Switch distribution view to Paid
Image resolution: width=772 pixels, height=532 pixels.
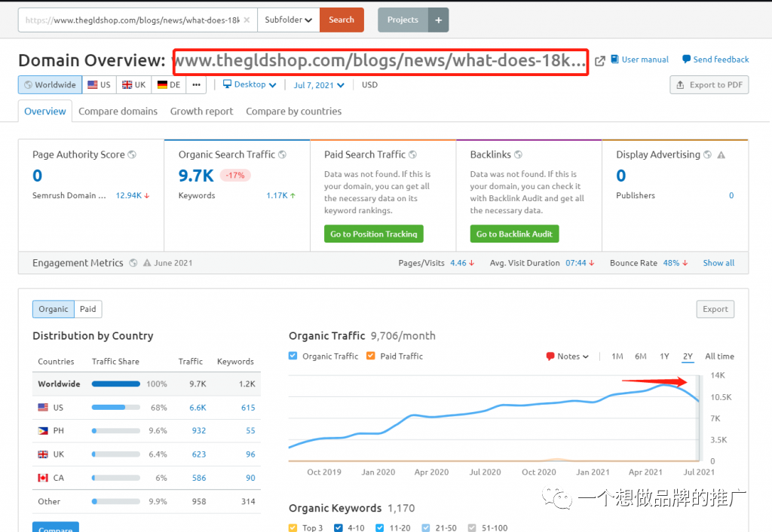(x=88, y=309)
